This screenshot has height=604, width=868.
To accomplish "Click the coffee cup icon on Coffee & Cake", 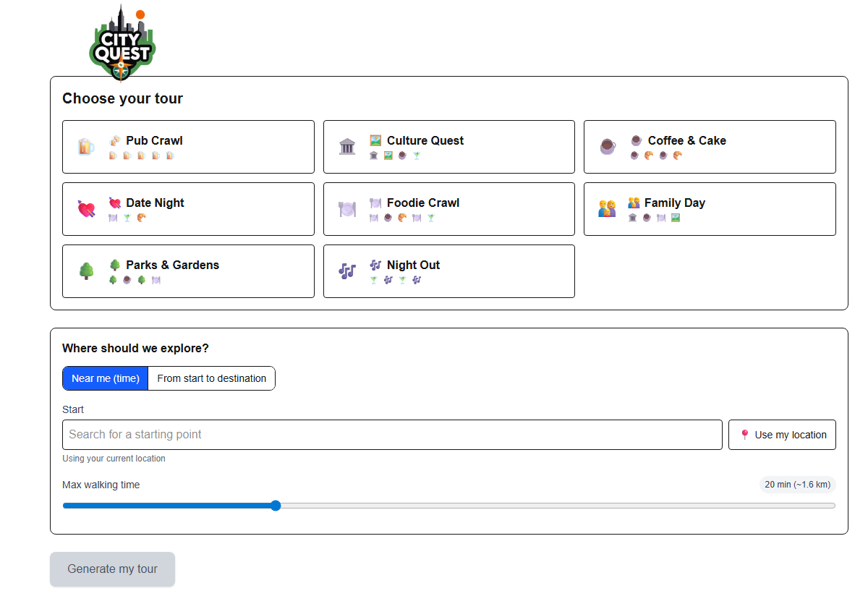I will pyautogui.click(x=607, y=146).
